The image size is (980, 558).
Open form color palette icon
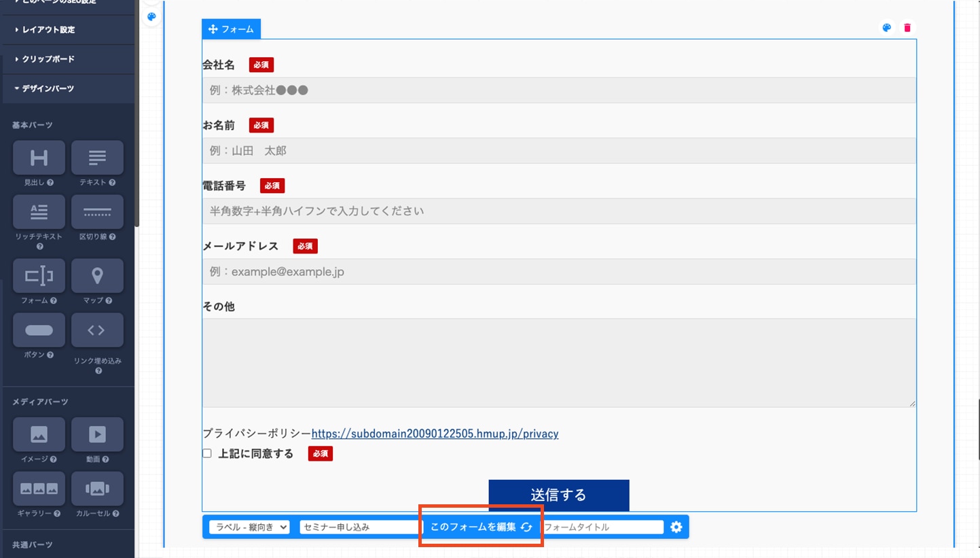coord(886,28)
